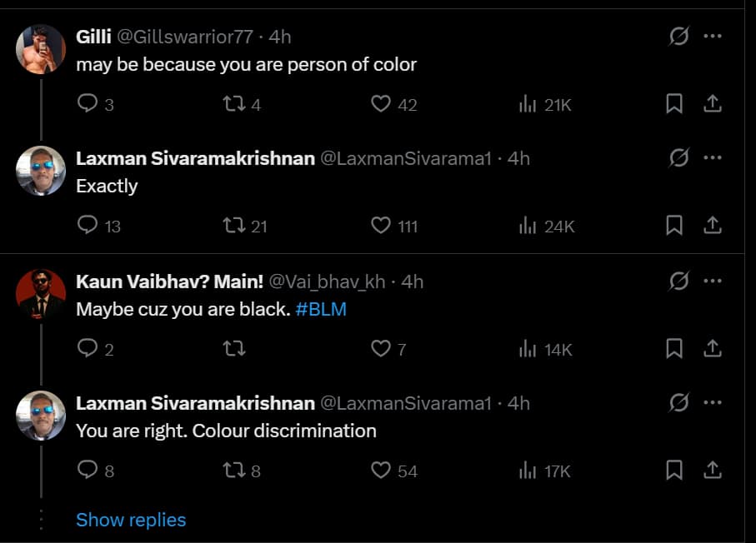This screenshot has height=543, width=756.
Task: Bookmark Gilli's tweet
Action: click(674, 104)
